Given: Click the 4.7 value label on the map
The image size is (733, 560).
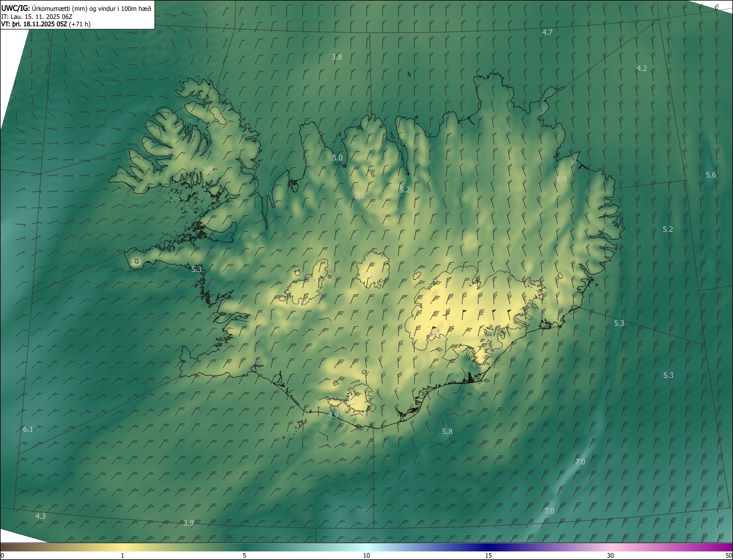Looking at the screenshot, I should click(547, 32).
